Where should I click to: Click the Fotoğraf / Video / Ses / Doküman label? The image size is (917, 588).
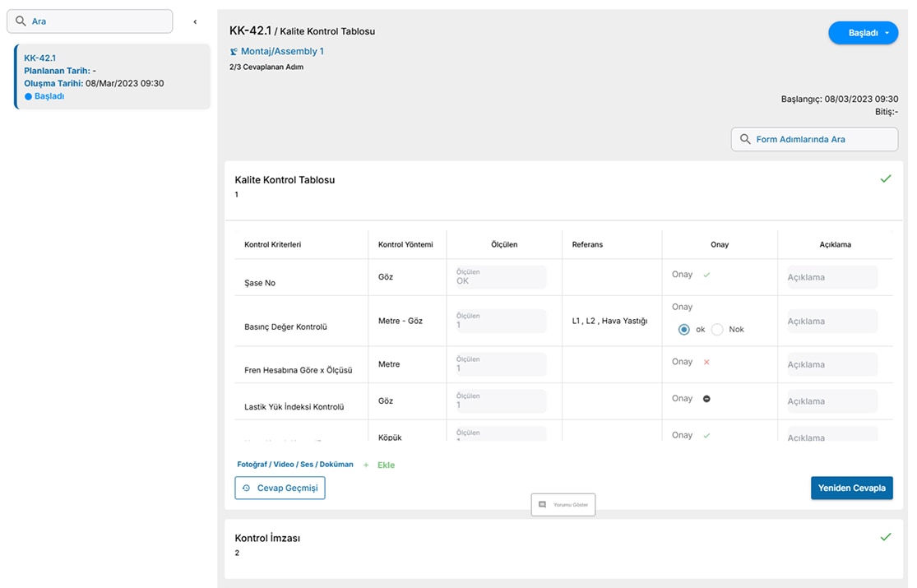point(294,464)
